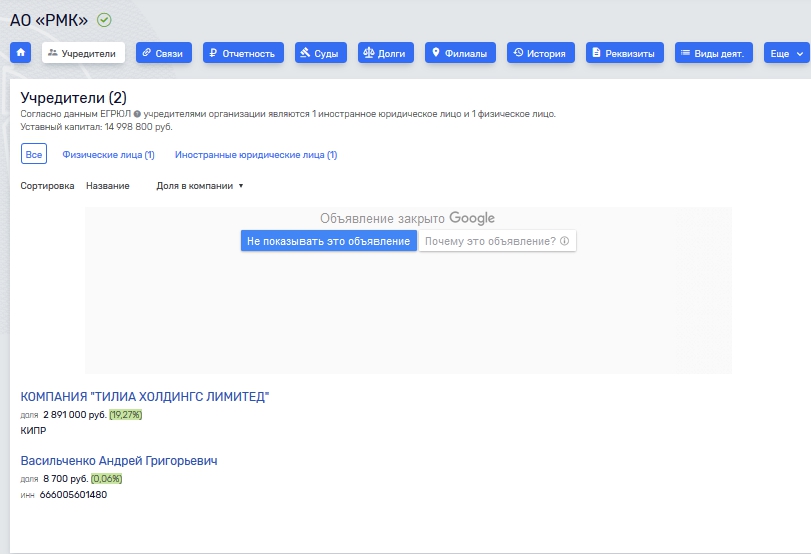Switch to the Долги tab
The width and height of the screenshot is (811, 554).
point(386,53)
